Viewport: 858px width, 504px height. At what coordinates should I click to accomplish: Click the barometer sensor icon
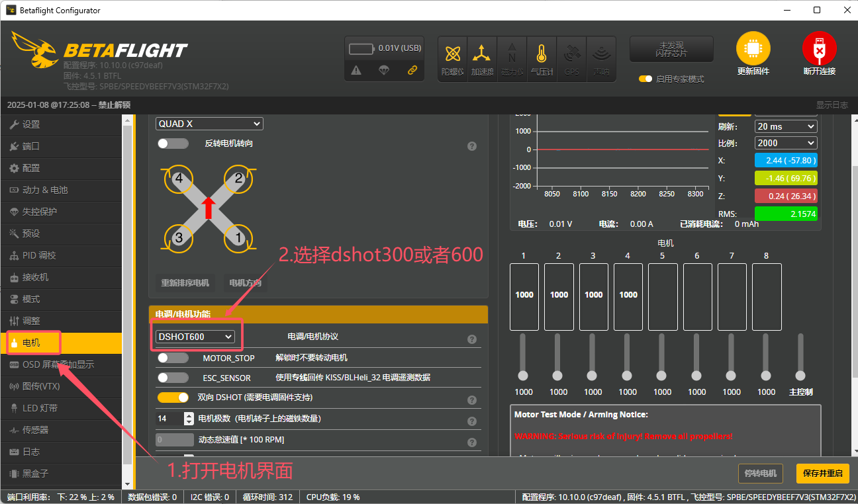542,59
